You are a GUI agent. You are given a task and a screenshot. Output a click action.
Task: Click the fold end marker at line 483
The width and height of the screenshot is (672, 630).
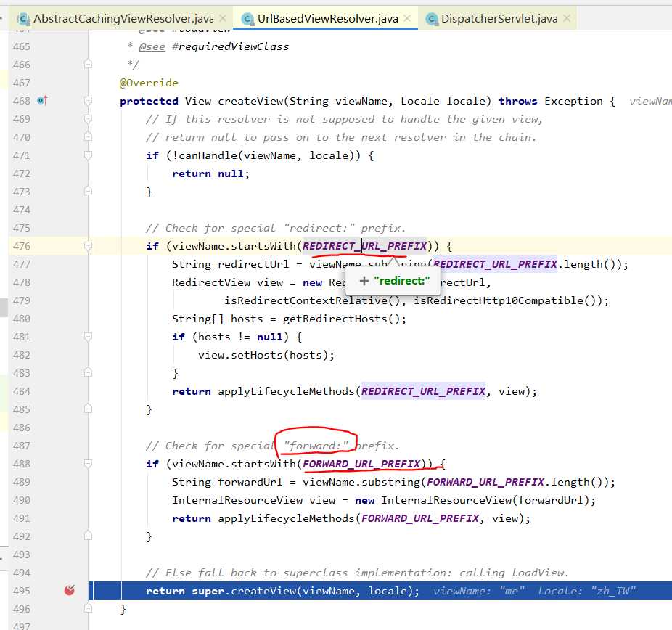[x=88, y=373]
